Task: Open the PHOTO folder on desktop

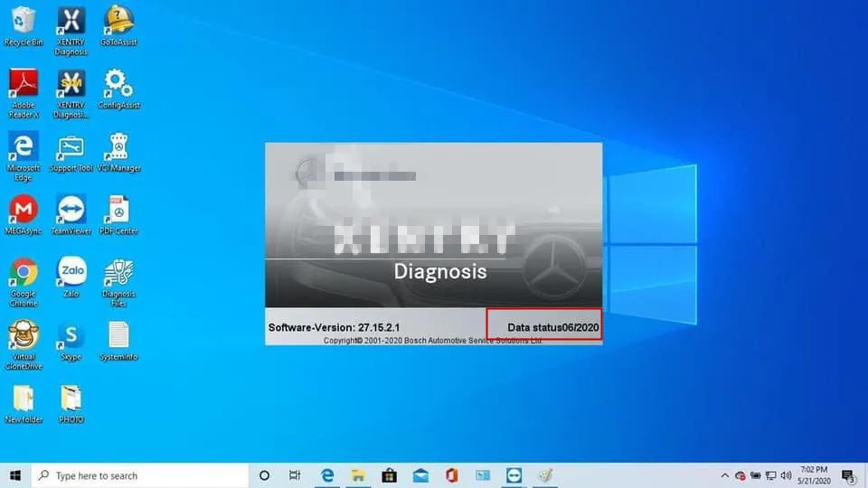Action: tap(71, 404)
